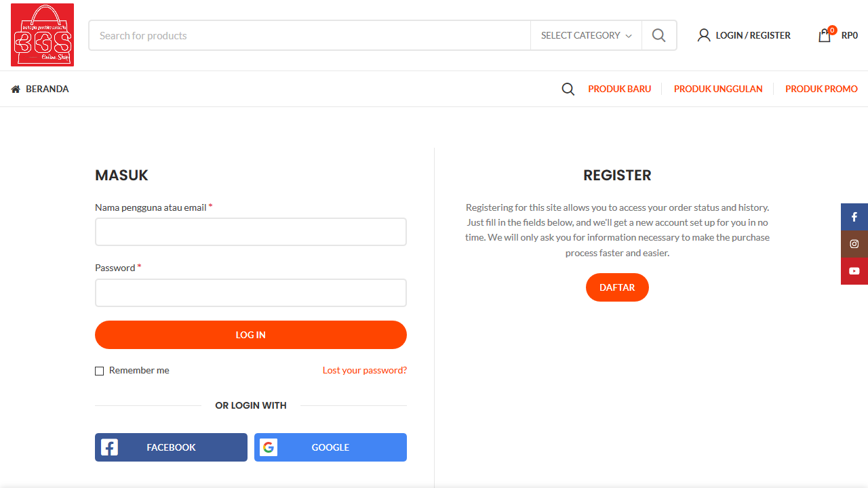Click the user account icon

click(704, 35)
